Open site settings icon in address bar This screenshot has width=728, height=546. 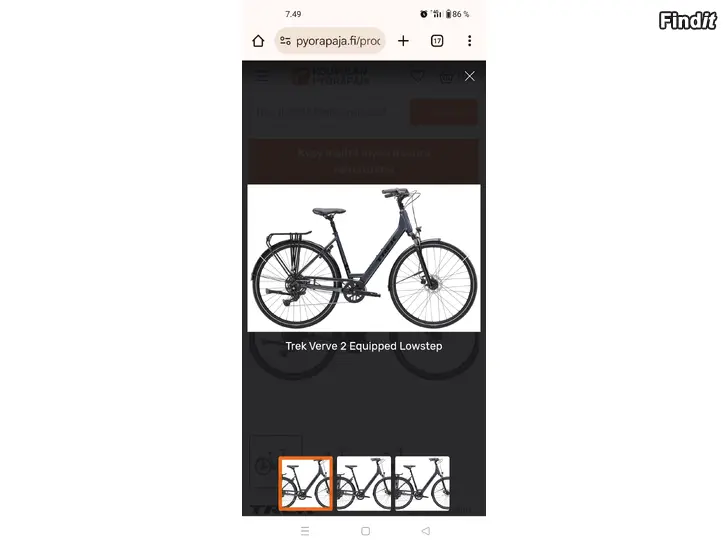click(x=285, y=41)
